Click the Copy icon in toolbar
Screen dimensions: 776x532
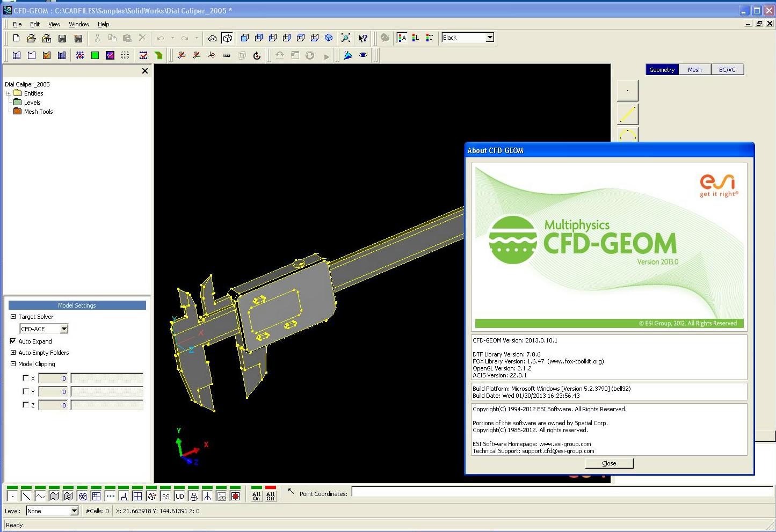(112, 38)
